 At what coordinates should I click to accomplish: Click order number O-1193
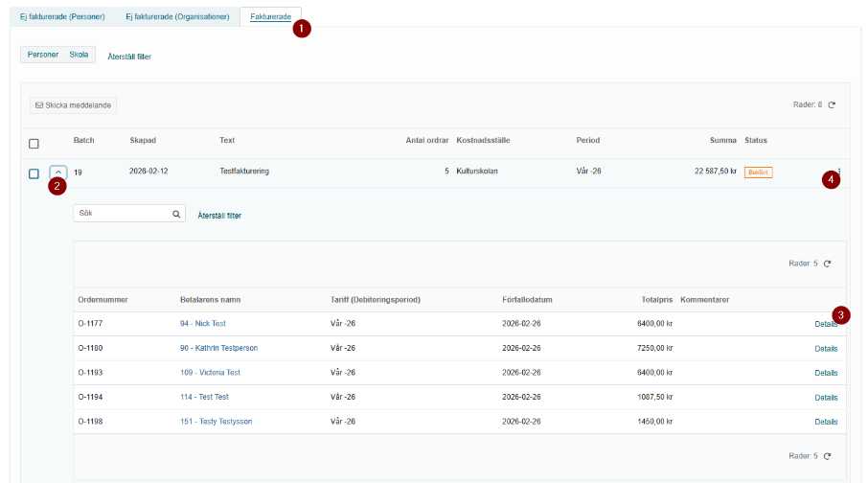90,372
